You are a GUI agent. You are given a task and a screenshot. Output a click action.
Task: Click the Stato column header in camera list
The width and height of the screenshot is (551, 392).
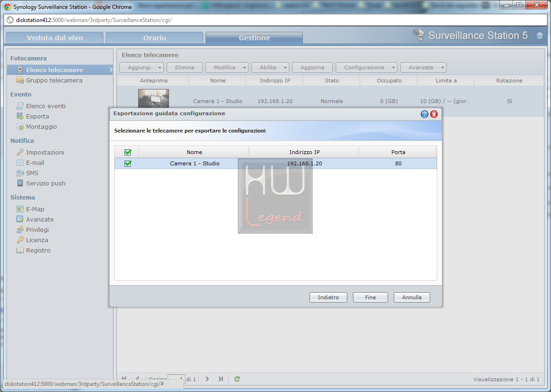332,81
